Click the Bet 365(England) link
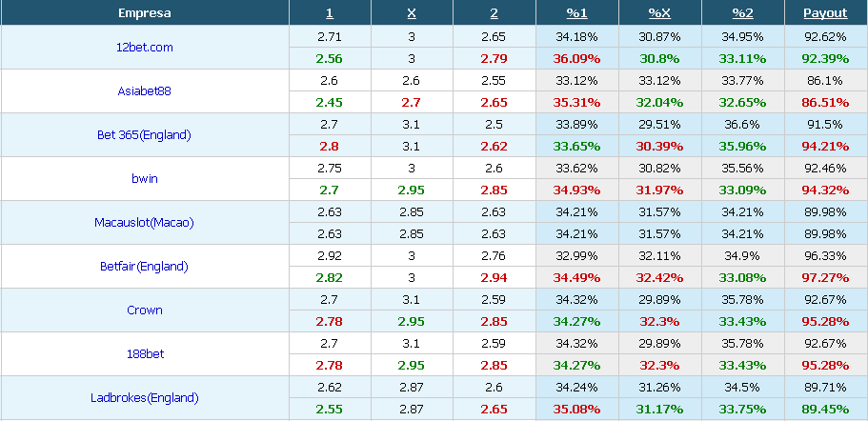The image size is (868, 421). tap(144, 135)
